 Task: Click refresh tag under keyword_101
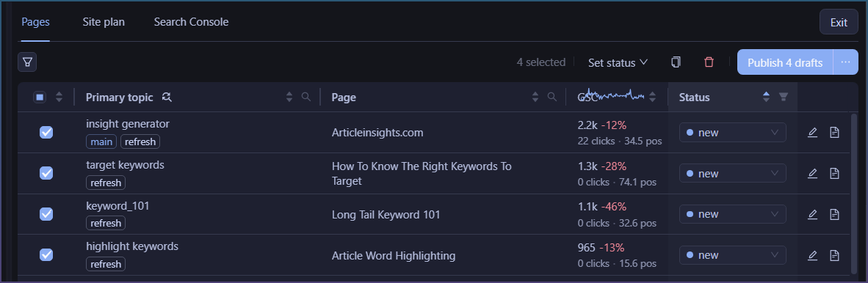point(106,224)
